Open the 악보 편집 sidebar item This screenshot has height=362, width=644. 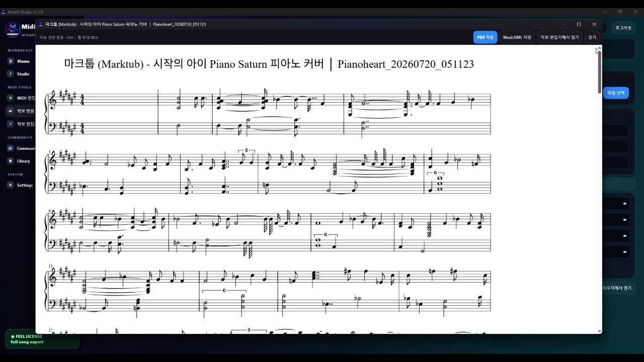click(20, 124)
